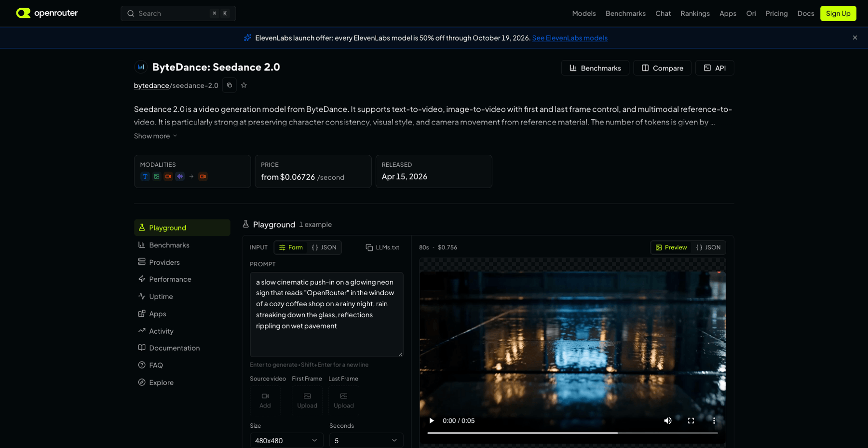Expand description with Show more

(155, 136)
